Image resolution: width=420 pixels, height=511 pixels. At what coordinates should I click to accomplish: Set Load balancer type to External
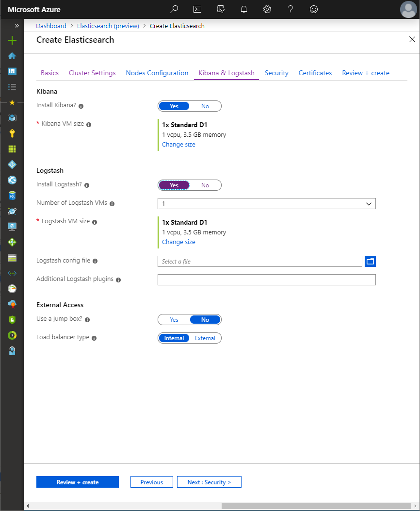[205, 338]
